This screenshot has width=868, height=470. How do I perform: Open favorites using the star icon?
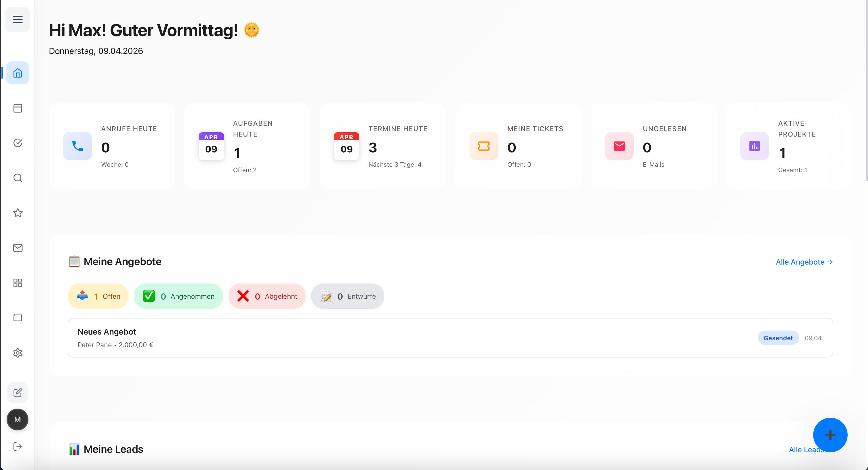coord(18,213)
